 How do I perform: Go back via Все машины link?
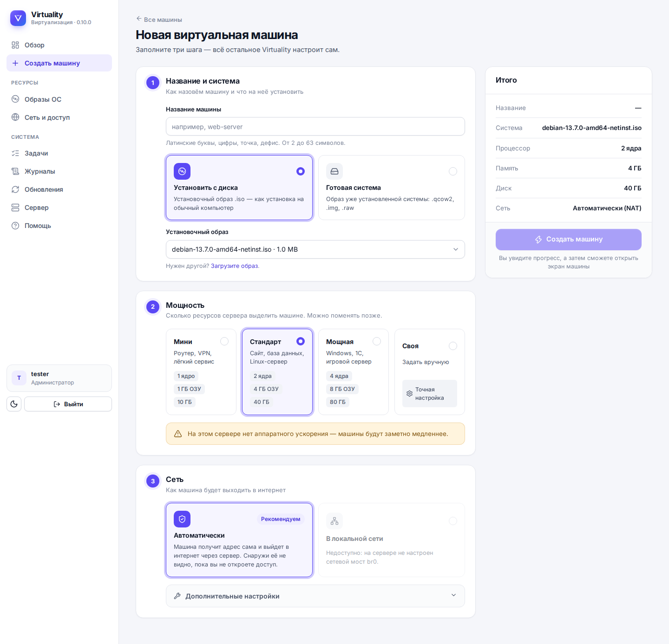pyautogui.click(x=159, y=20)
